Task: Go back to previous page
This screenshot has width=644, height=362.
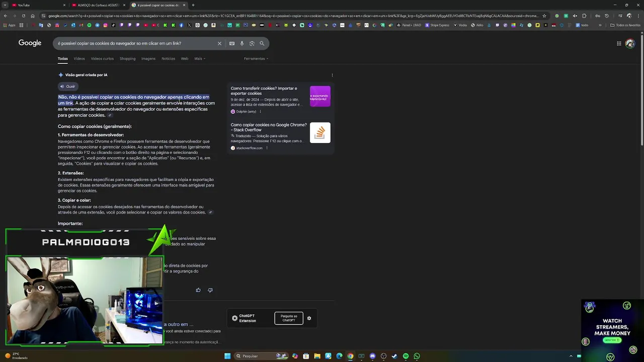Action: (x=5, y=16)
